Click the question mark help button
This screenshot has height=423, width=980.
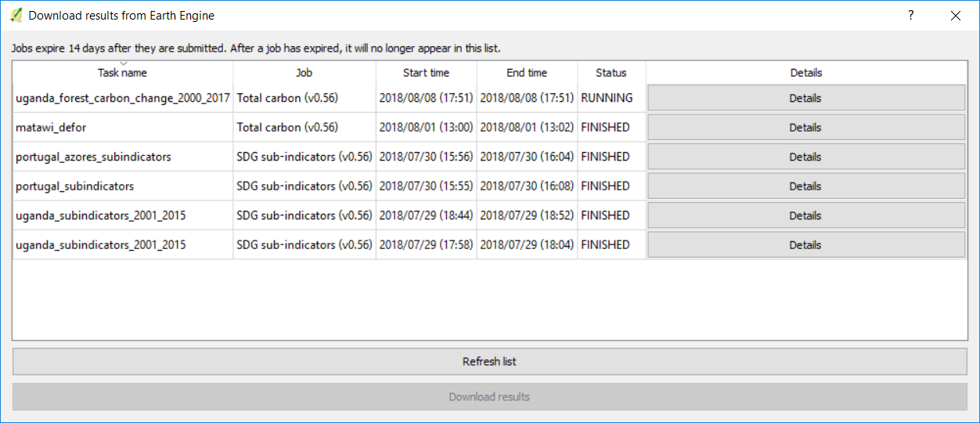pos(910,16)
